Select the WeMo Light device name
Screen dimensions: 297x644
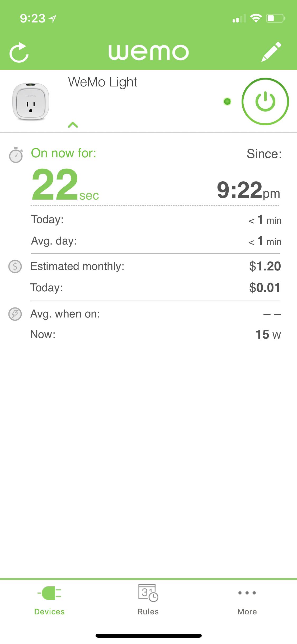(x=103, y=82)
